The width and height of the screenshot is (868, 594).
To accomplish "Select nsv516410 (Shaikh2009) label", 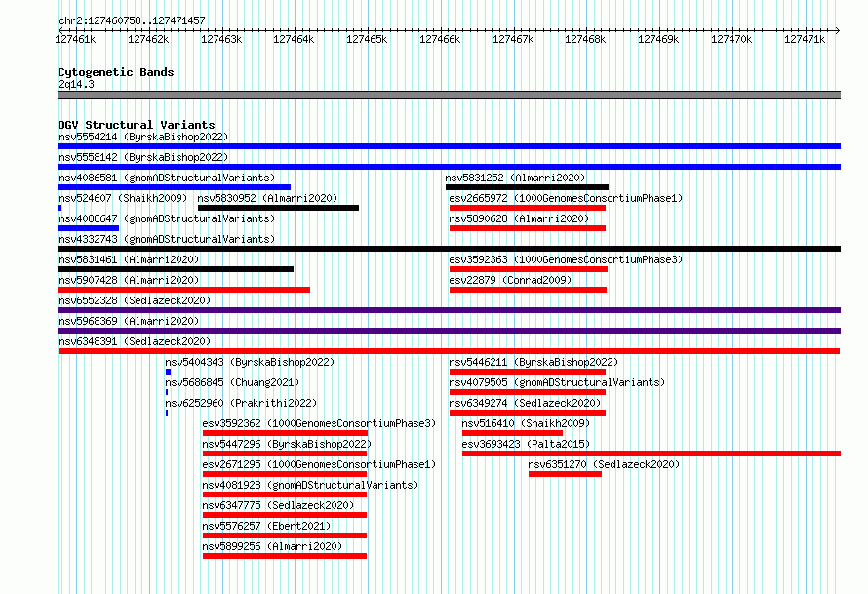I will [526, 423].
